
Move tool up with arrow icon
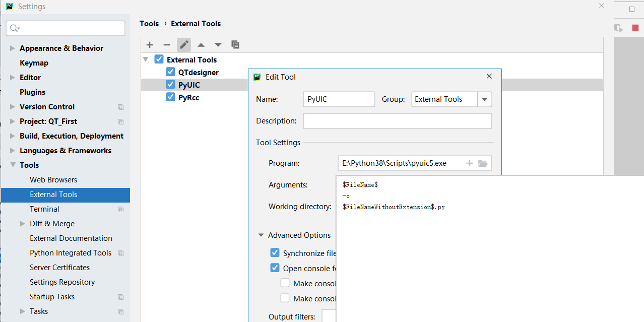pyautogui.click(x=201, y=45)
